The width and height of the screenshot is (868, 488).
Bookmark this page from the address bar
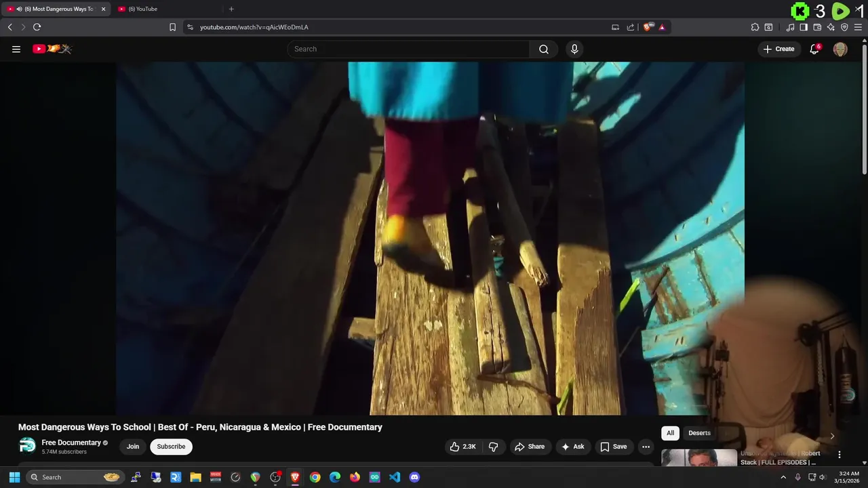click(172, 27)
